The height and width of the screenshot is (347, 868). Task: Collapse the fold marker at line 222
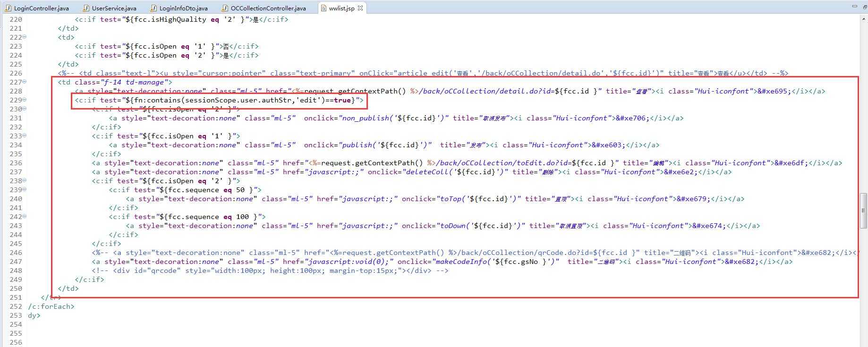click(x=25, y=37)
